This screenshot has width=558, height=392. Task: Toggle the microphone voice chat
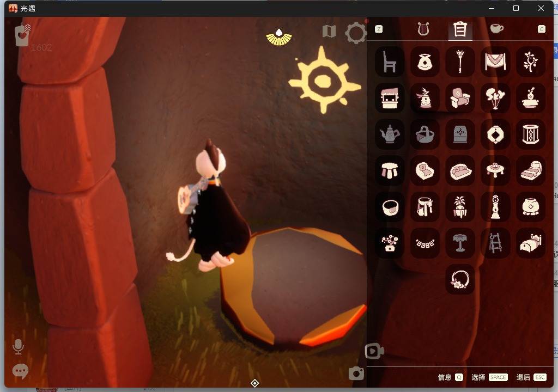click(18, 346)
